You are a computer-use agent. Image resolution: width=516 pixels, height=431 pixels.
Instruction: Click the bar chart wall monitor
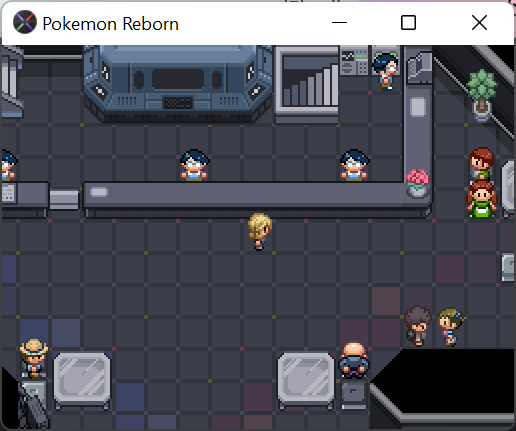click(x=307, y=81)
